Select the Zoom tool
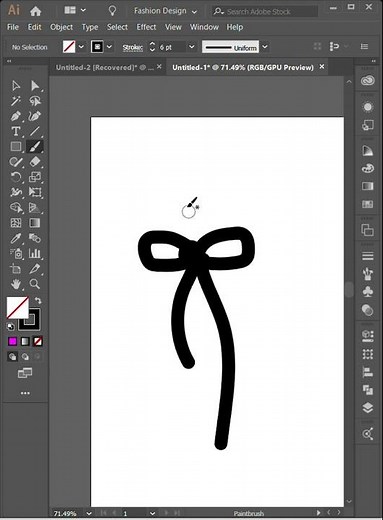383x520 pixels. [x=35, y=284]
